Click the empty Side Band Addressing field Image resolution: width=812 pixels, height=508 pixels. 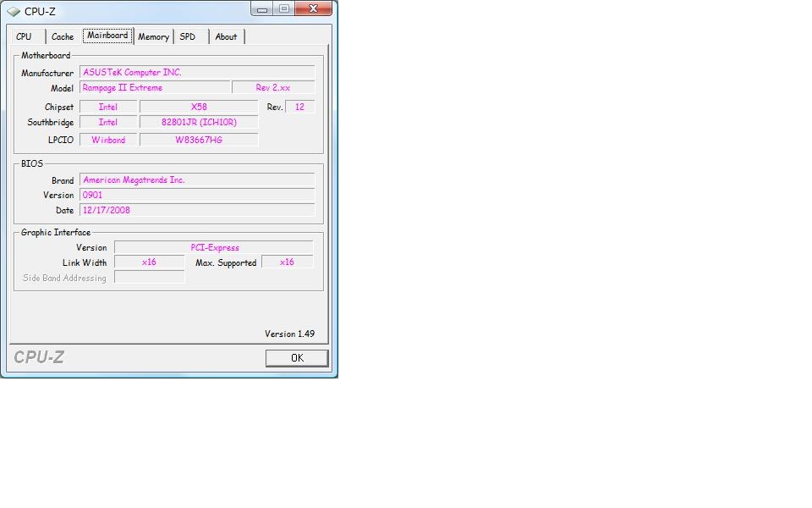149,278
